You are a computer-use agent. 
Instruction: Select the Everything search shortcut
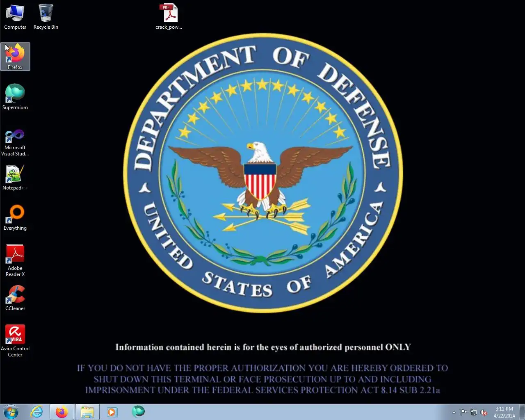tap(15, 218)
